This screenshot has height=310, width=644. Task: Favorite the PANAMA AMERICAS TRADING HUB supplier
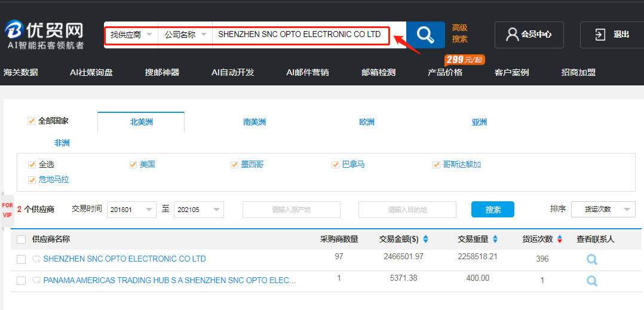point(36,281)
